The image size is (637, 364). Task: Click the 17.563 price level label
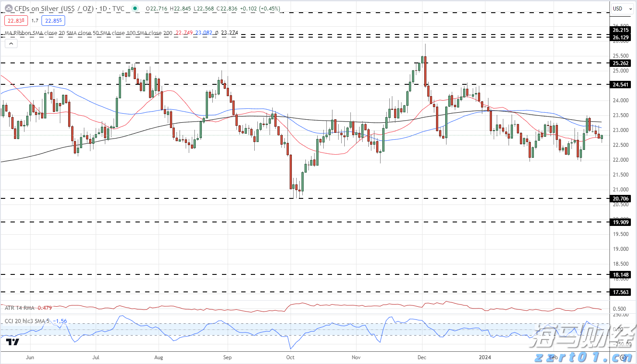coord(620,292)
